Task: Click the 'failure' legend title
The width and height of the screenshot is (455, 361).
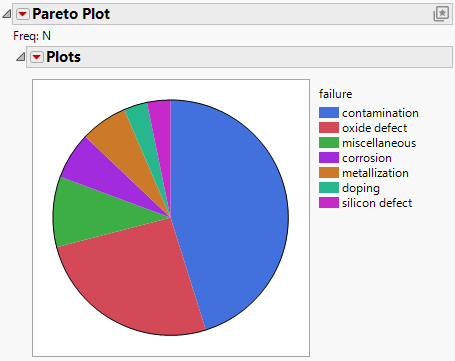Action: (x=336, y=94)
